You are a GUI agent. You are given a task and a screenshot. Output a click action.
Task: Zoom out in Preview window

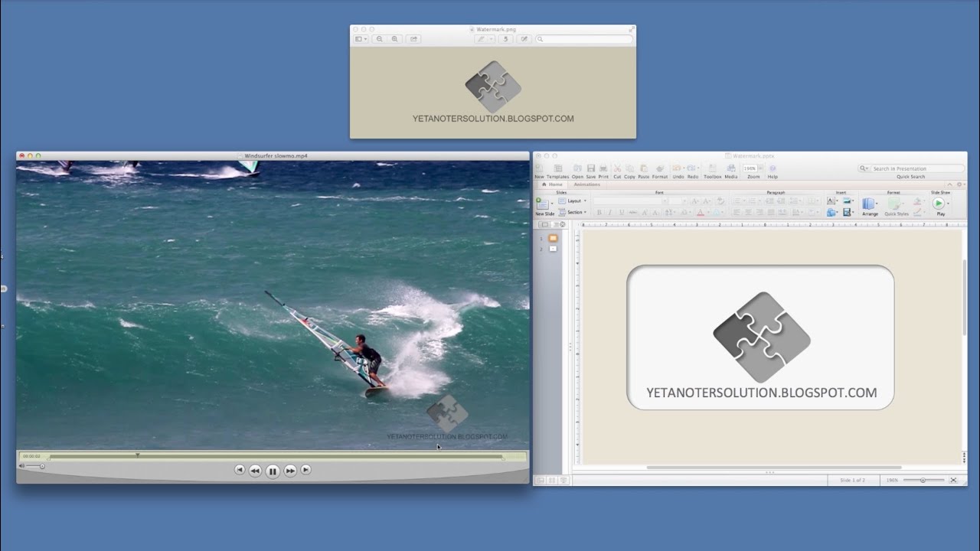click(x=379, y=39)
